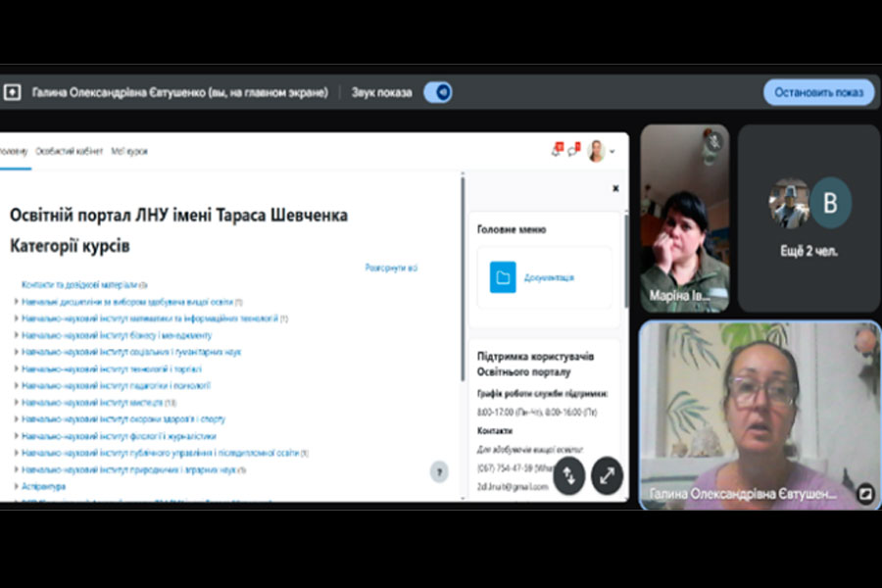The width and height of the screenshot is (882, 588).
Task: Click the B letter avatar circle
Action: 830,203
